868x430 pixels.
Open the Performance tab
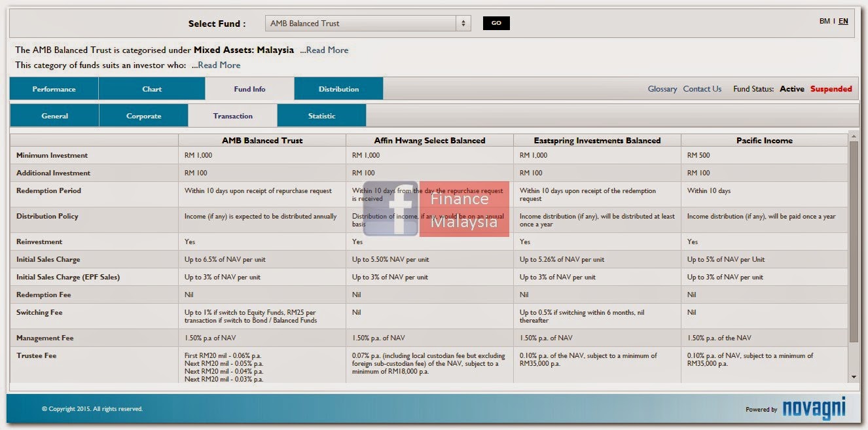pos(54,88)
